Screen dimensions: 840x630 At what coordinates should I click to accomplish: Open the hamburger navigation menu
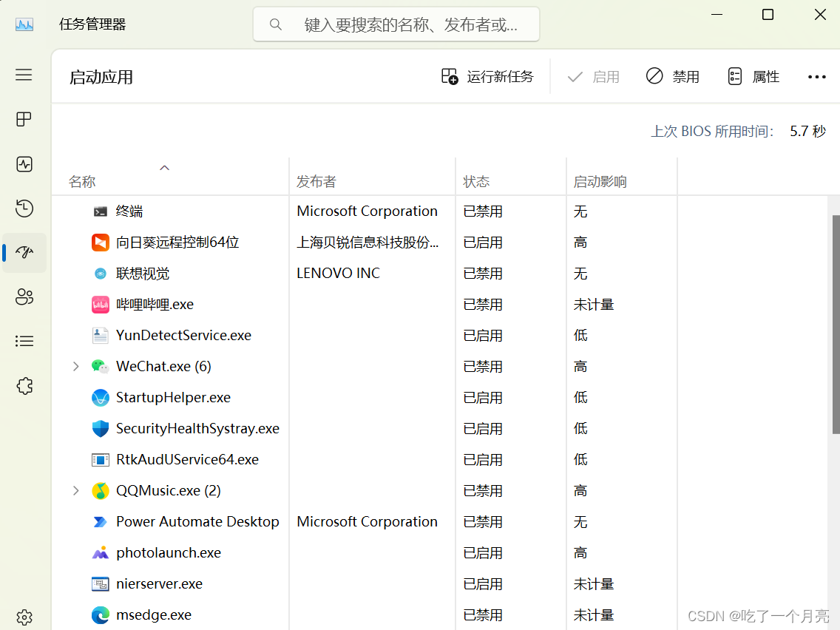pyautogui.click(x=24, y=75)
